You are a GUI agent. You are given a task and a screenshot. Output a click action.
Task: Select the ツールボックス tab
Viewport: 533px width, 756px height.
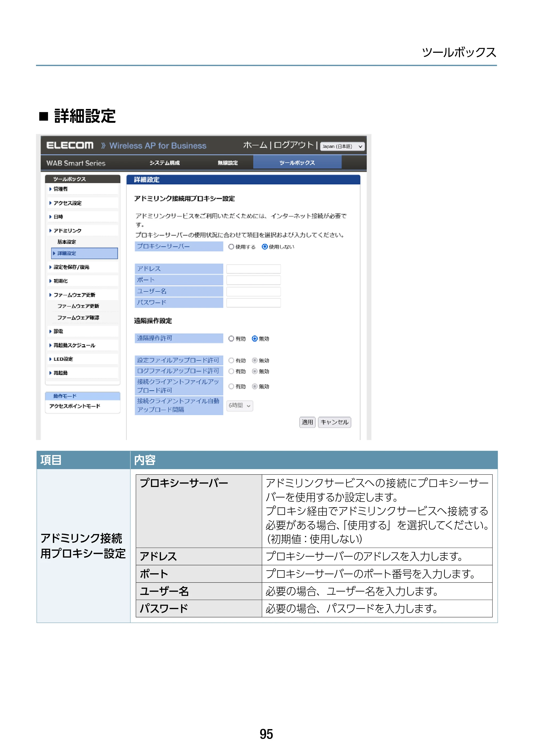coord(297,162)
